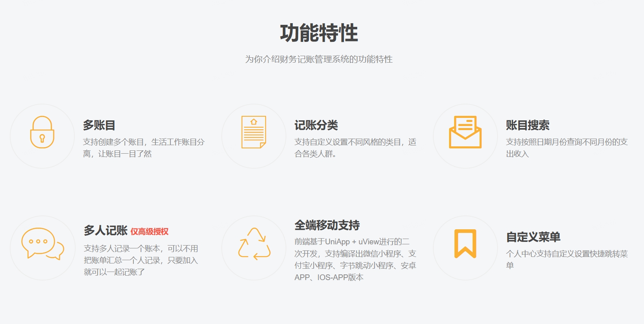
Task: Click the bookmark icon for 自定义菜单
Action: click(465, 244)
